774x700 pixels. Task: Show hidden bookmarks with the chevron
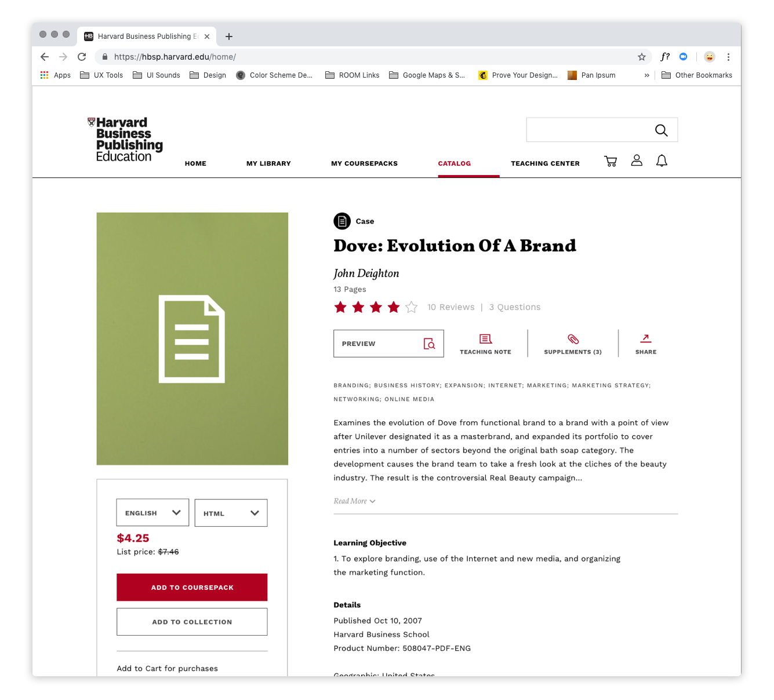(x=647, y=75)
